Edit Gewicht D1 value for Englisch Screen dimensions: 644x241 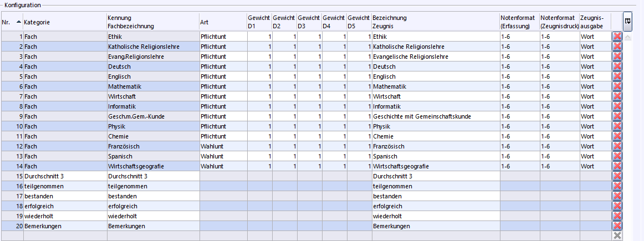259,76
